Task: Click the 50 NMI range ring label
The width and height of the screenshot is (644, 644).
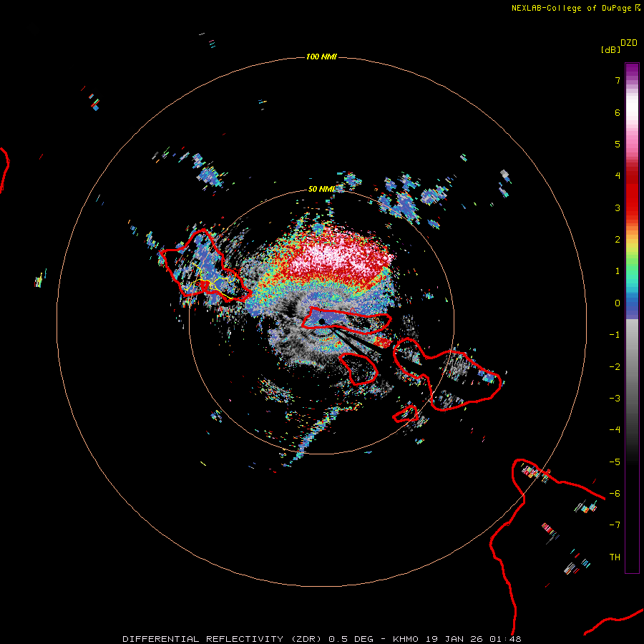Action: (321, 189)
